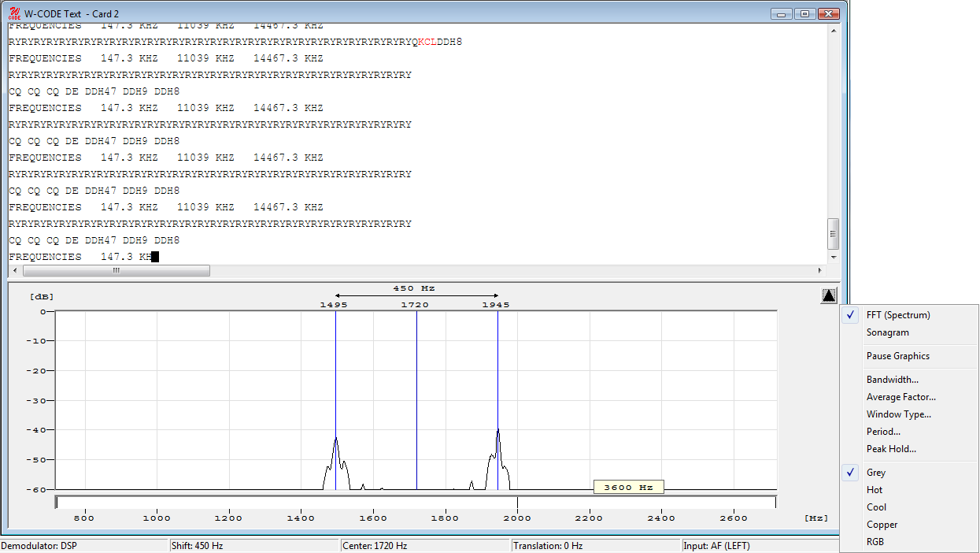Viewport: 980px width, 553px height.
Task: Open the Peak Hold... setting
Action: pos(891,449)
